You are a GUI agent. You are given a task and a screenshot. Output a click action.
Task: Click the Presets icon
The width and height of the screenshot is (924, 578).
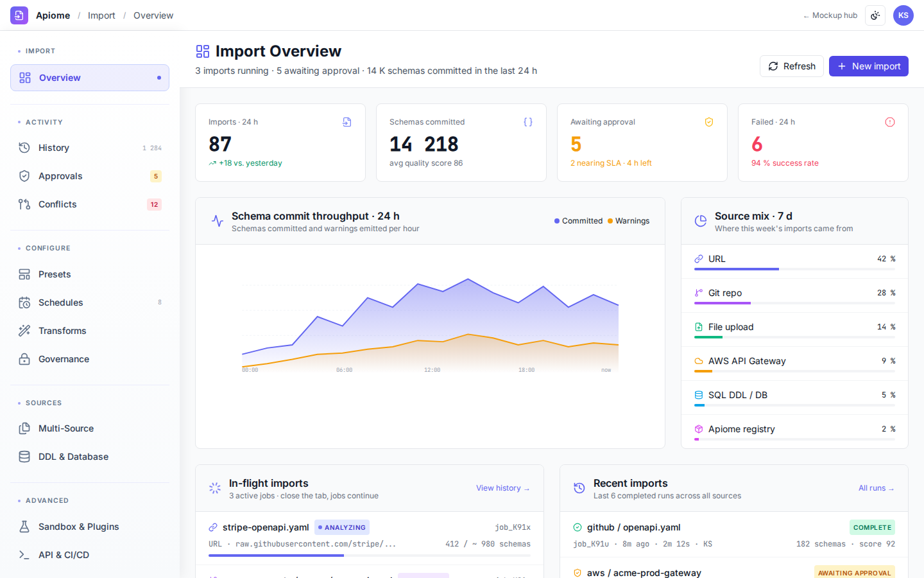pyautogui.click(x=24, y=274)
